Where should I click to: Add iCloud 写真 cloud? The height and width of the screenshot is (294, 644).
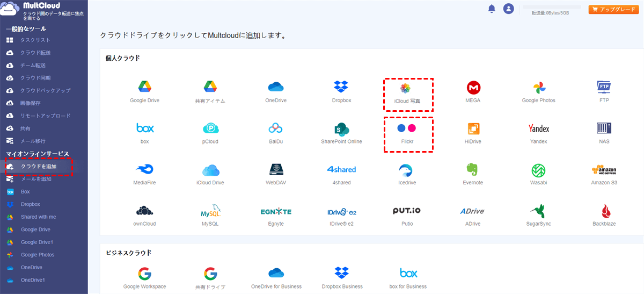[406, 88]
